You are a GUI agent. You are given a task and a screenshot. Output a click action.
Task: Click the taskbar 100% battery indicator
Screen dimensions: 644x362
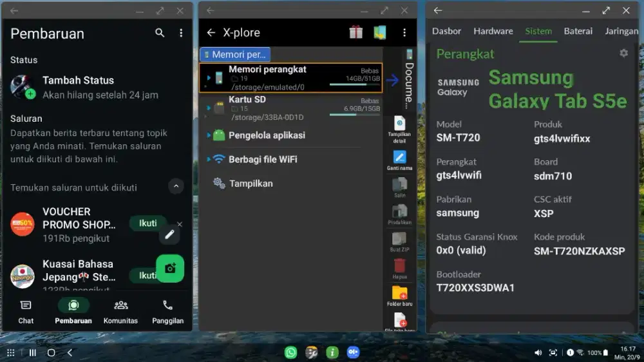598,352
